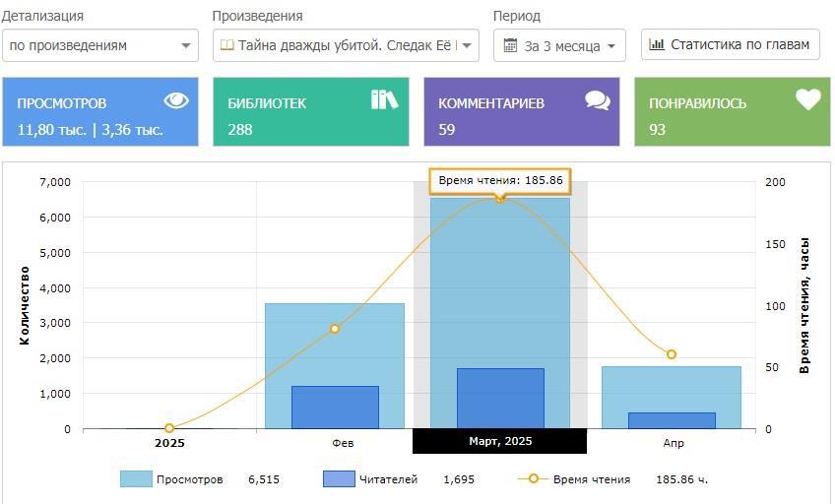Click the Понравилось card label
835x504 pixels.
click(697, 103)
